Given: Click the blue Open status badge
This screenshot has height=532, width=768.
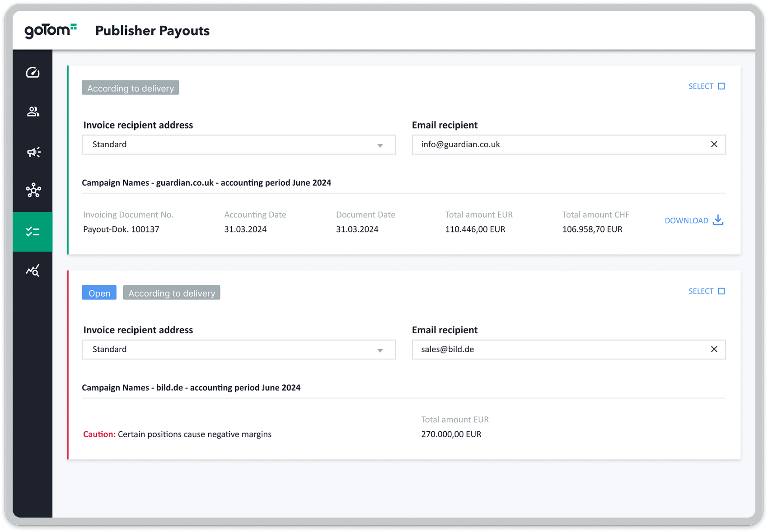Looking at the screenshot, I should (x=99, y=293).
